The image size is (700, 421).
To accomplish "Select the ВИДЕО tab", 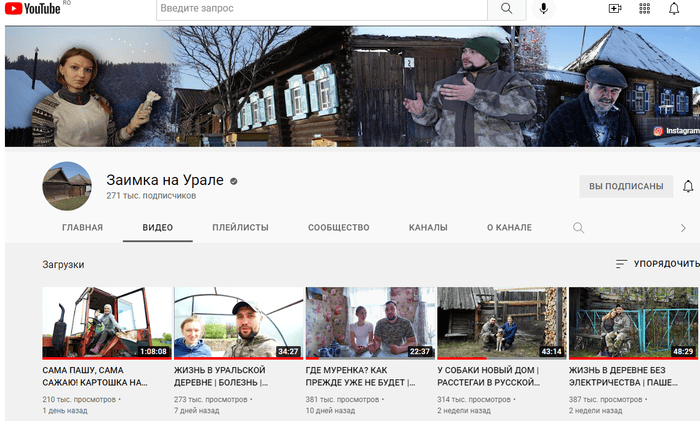I will [158, 227].
